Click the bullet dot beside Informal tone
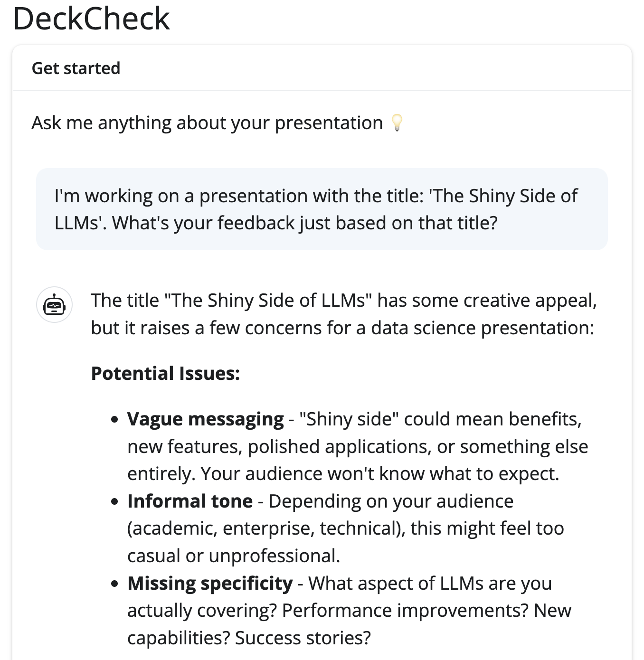644x660 pixels. (x=114, y=502)
